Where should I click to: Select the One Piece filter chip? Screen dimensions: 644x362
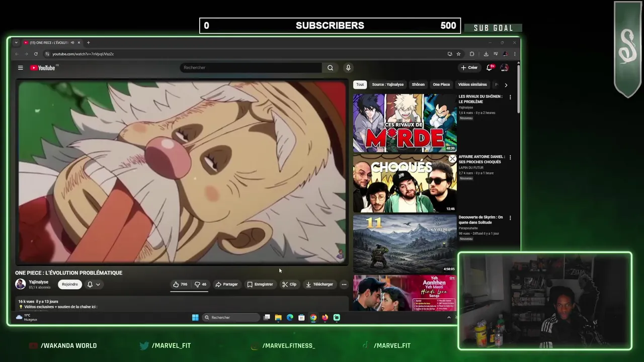click(x=441, y=84)
